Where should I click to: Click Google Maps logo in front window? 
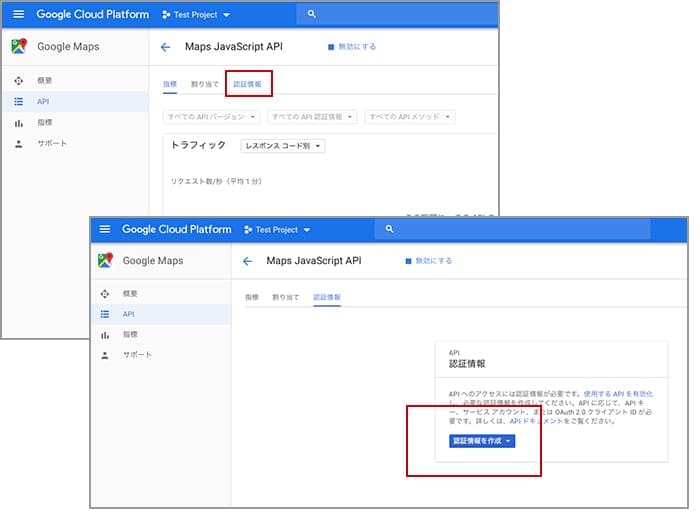[105, 260]
